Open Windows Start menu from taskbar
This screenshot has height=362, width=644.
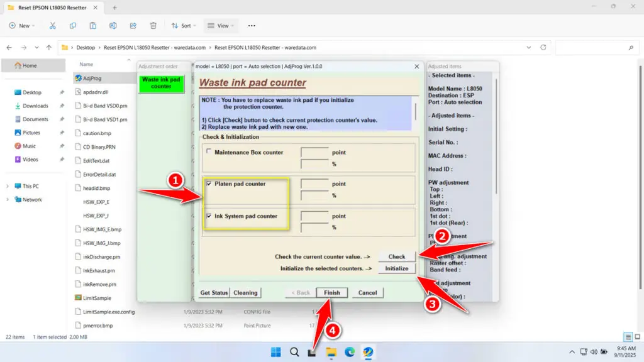[x=275, y=352]
